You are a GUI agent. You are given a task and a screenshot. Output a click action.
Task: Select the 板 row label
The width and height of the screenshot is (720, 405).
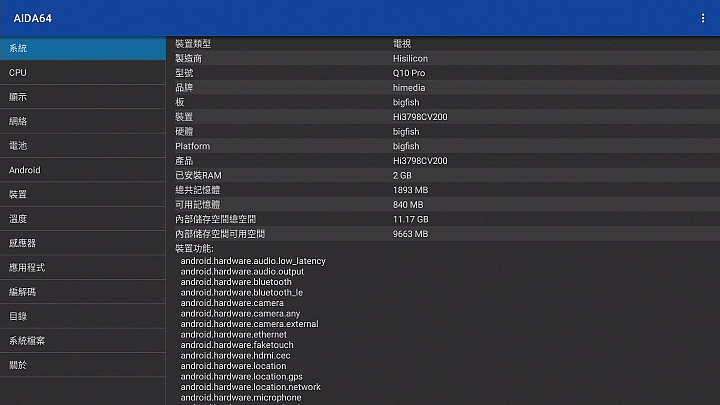pyautogui.click(x=180, y=102)
